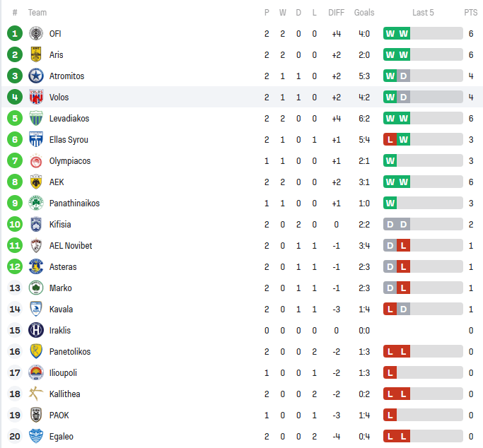This screenshot has height=448, width=483.
Task: Open the Levadiakos team page
Action: (69, 118)
